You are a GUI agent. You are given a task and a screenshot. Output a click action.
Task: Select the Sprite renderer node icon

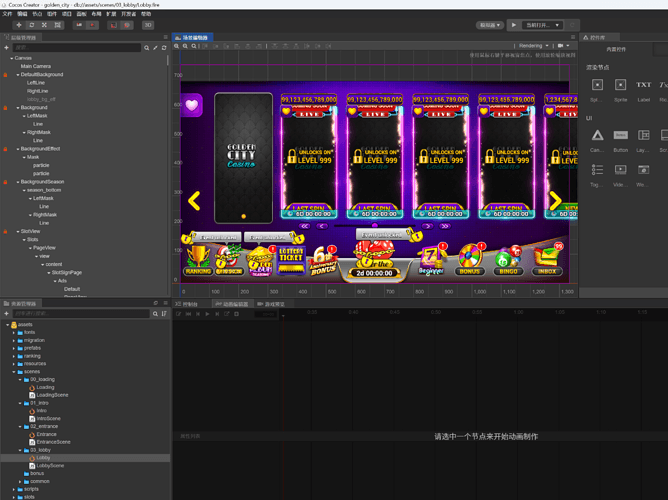[620, 85]
